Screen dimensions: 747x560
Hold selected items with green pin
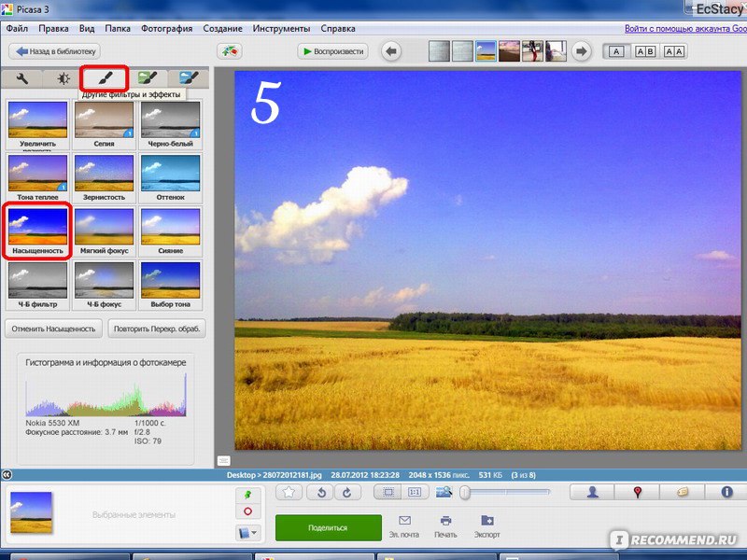(247, 495)
